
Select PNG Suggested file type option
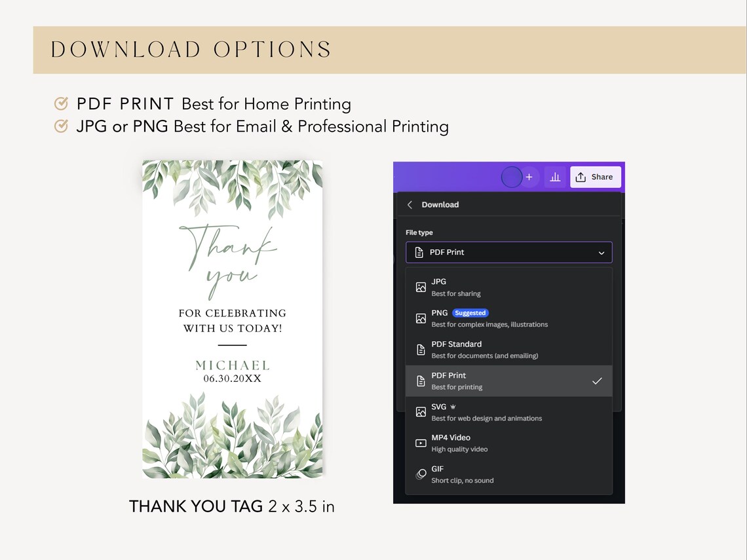pos(508,318)
